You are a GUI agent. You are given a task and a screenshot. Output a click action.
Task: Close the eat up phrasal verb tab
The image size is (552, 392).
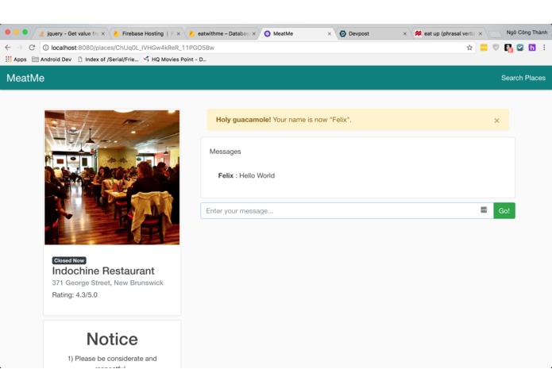[481, 34]
